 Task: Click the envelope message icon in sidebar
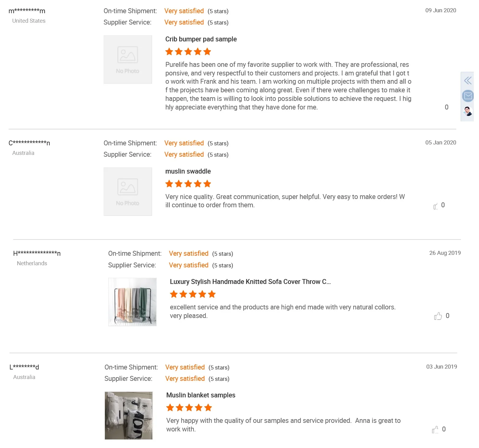pyautogui.click(x=468, y=96)
